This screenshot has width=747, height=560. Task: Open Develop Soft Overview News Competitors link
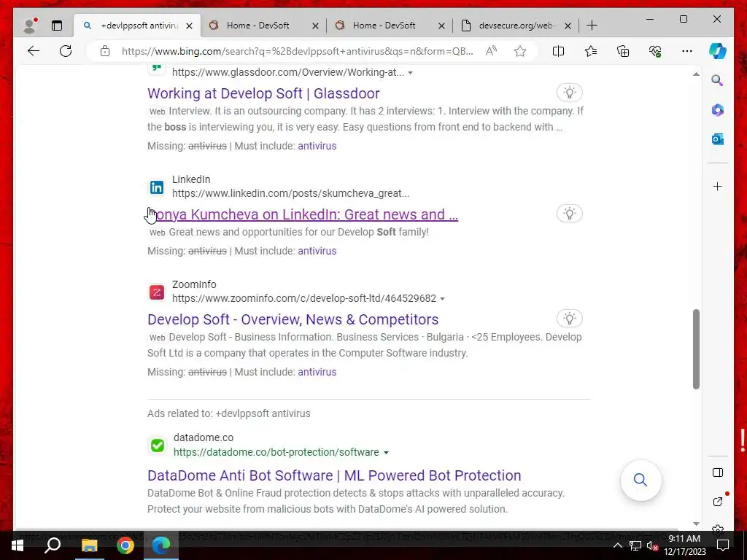(293, 319)
